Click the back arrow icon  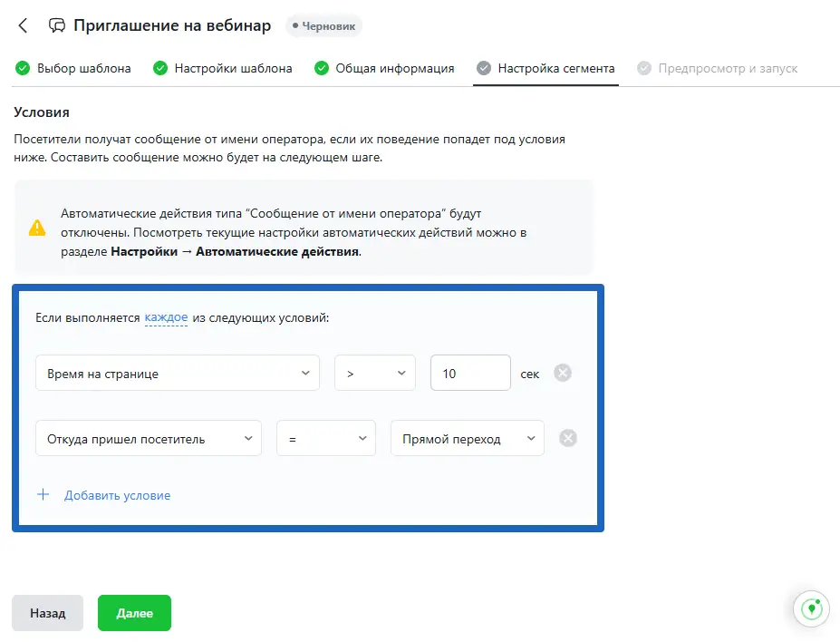(x=24, y=25)
